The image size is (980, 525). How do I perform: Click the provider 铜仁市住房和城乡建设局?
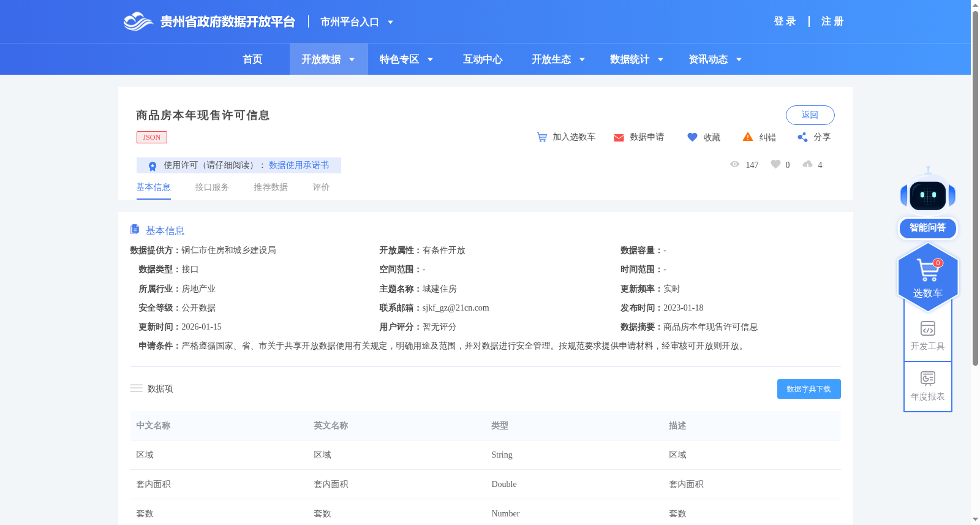pyautogui.click(x=228, y=251)
